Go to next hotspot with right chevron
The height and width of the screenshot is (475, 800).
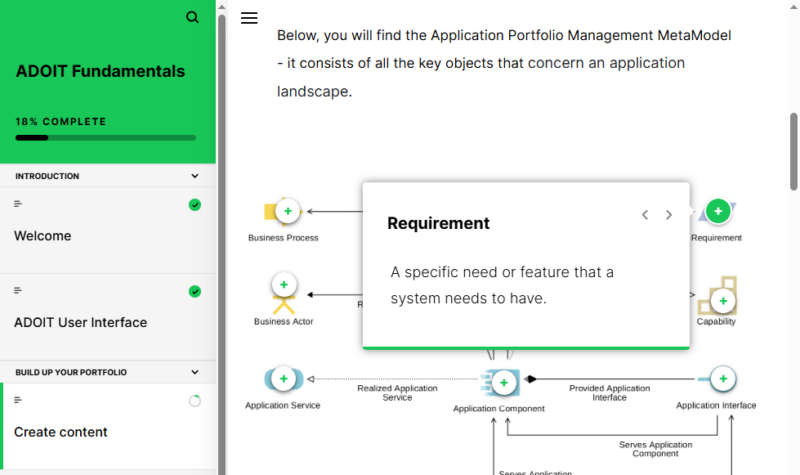click(669, 215)
